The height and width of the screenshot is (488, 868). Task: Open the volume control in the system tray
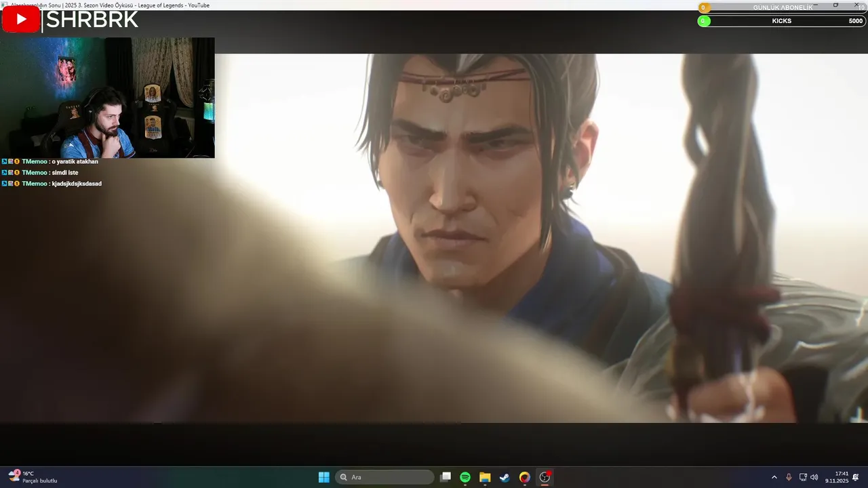pyautogui.click(x=814, y=477)
